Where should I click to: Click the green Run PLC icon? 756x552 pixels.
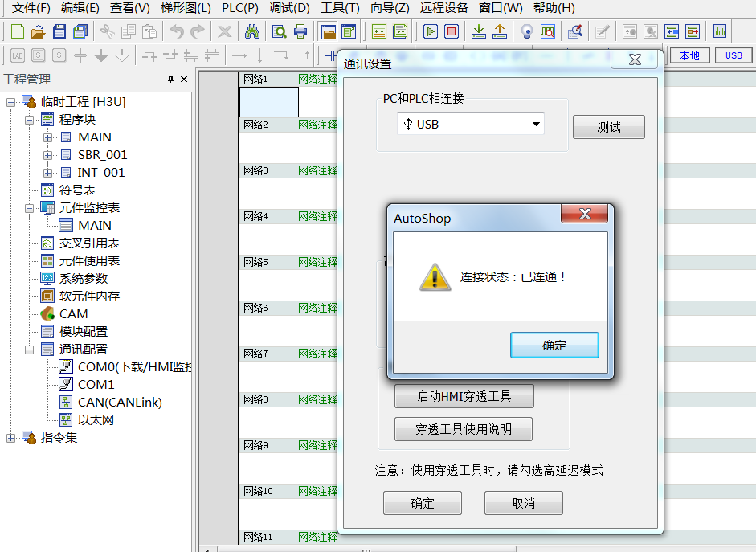pyautogui.click(x=431, y=32)
